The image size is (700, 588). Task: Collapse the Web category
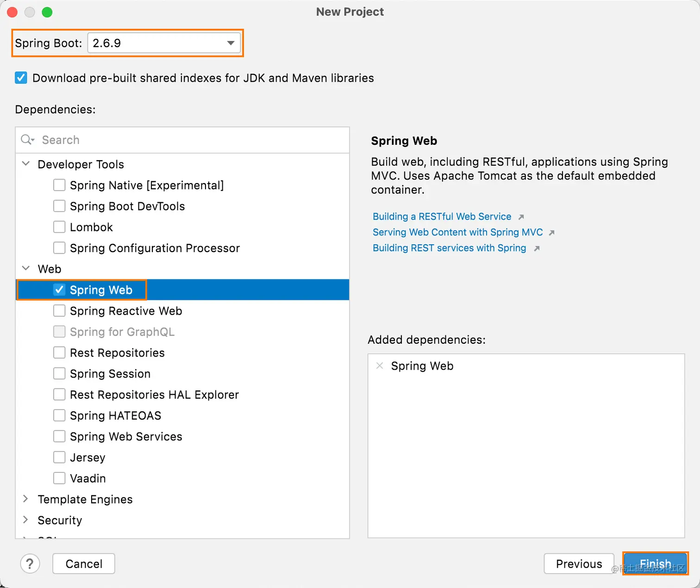[26, 268]
